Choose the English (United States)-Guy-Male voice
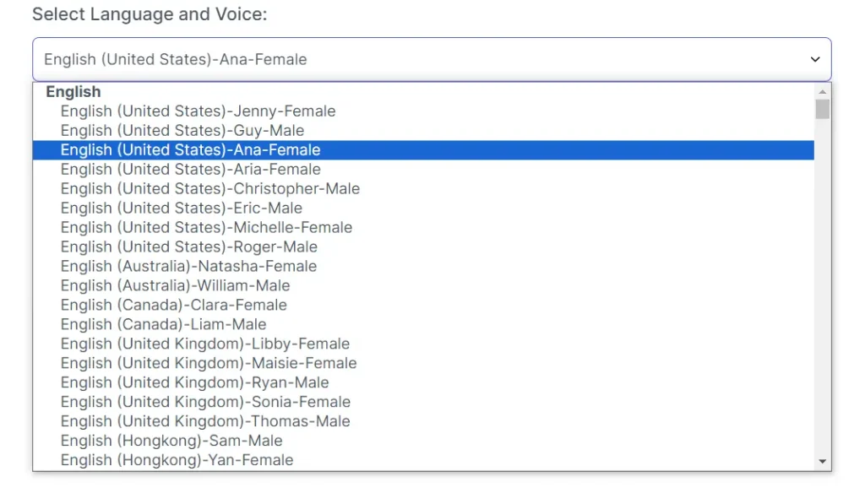The height and width of the screenshot is (504, 865). click(x=182, y=130)
